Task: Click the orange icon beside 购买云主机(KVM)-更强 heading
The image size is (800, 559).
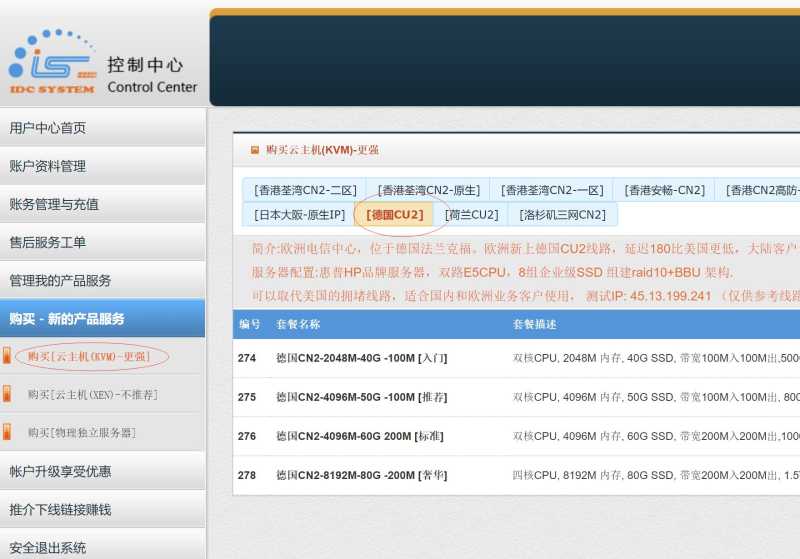Action: (255, 150)
